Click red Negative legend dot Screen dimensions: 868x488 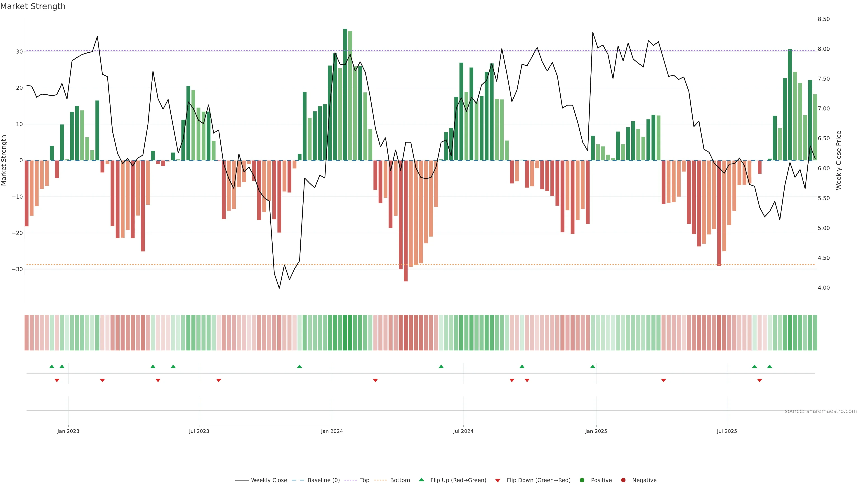point(623,480)
